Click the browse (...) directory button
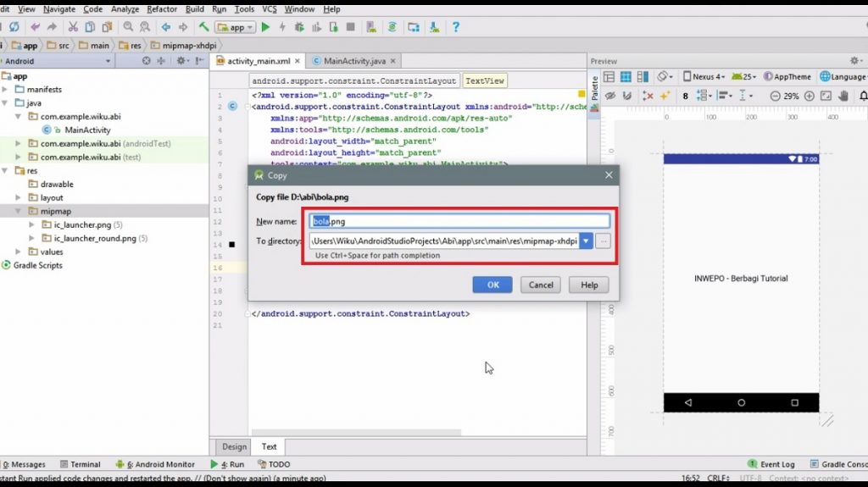 [x=603, y=241]
